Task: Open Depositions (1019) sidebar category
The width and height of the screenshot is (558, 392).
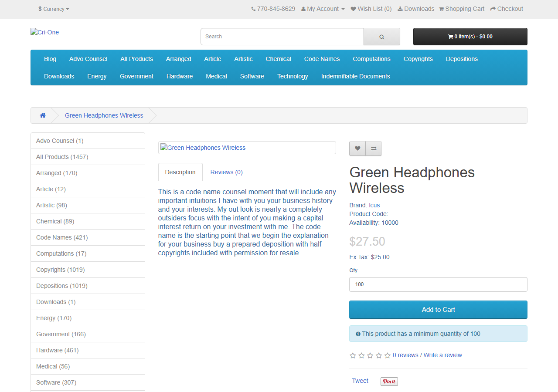Action: [x=88, y=286]
